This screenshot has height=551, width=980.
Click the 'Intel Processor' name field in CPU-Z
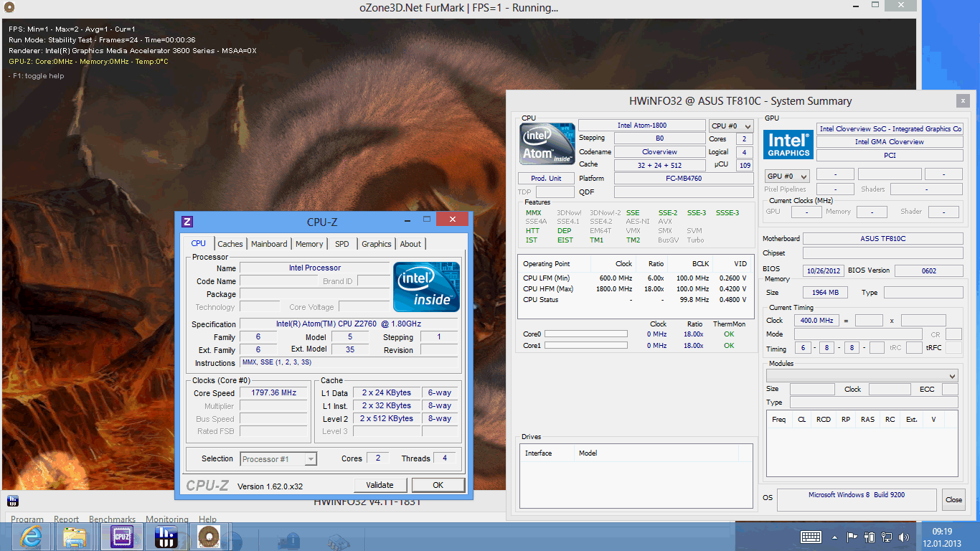(315, 268)
